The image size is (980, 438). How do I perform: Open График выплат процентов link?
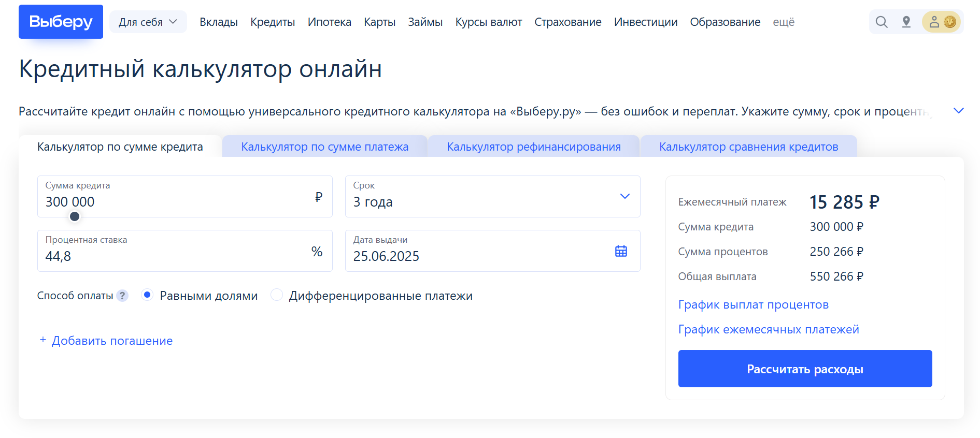pos(753,305)
